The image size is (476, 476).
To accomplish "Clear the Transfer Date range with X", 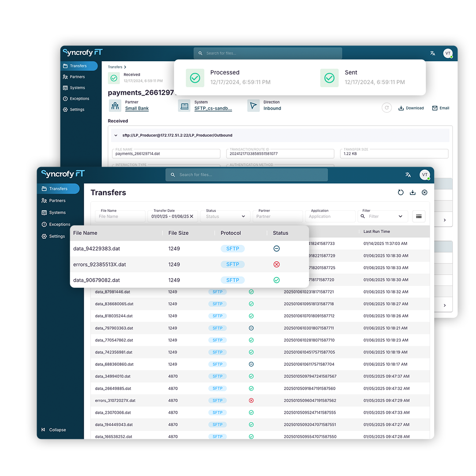I will 192,216.
